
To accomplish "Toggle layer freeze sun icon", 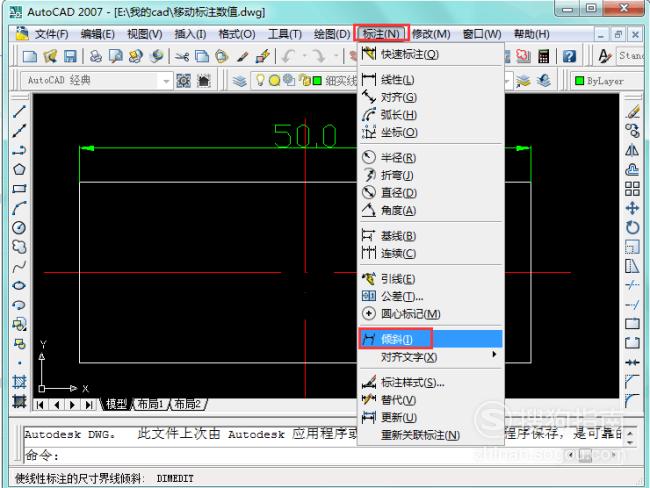I will [274, 80].
